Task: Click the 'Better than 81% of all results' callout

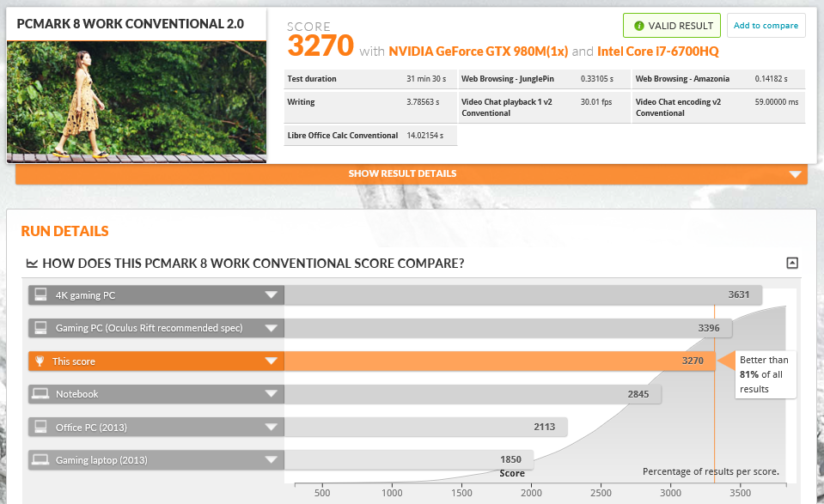Action: coord(765,374)
